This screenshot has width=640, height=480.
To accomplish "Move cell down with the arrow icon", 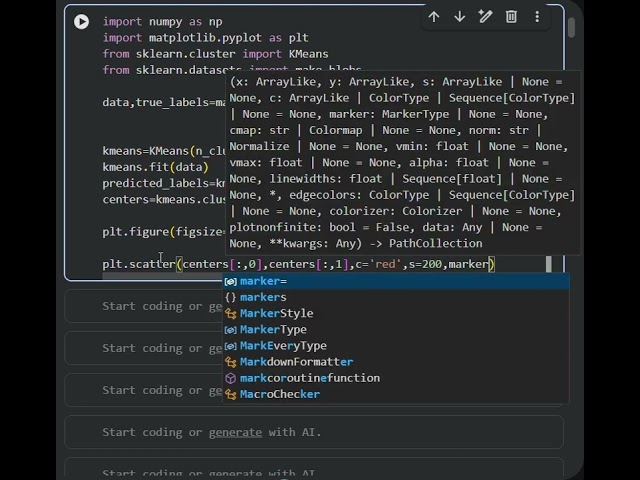I will [460, 17].
